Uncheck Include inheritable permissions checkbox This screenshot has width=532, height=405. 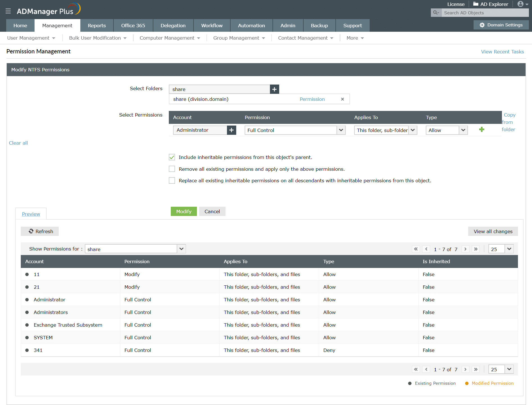pos(172,157)
